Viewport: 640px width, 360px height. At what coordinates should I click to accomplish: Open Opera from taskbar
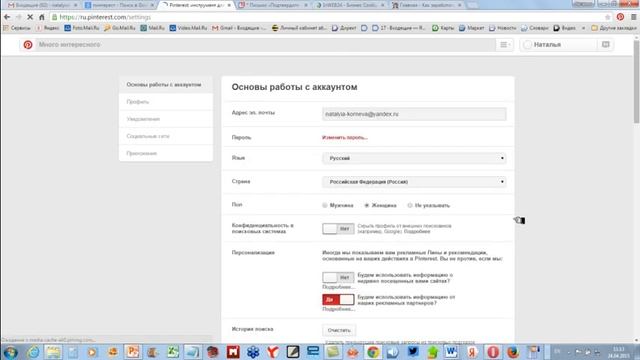493,352
